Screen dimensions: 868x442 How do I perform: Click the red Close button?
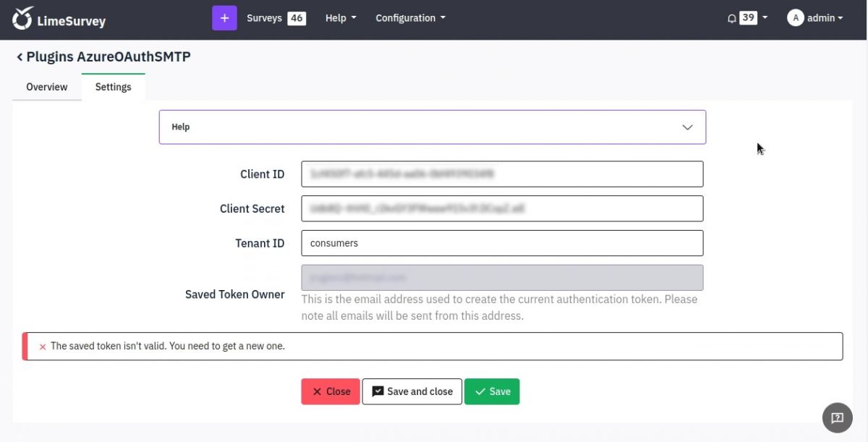point(330,391)
